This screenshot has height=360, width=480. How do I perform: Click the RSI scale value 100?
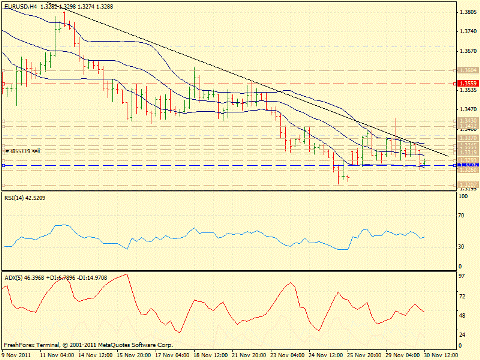pyautogui.click(x=463, y=196)
